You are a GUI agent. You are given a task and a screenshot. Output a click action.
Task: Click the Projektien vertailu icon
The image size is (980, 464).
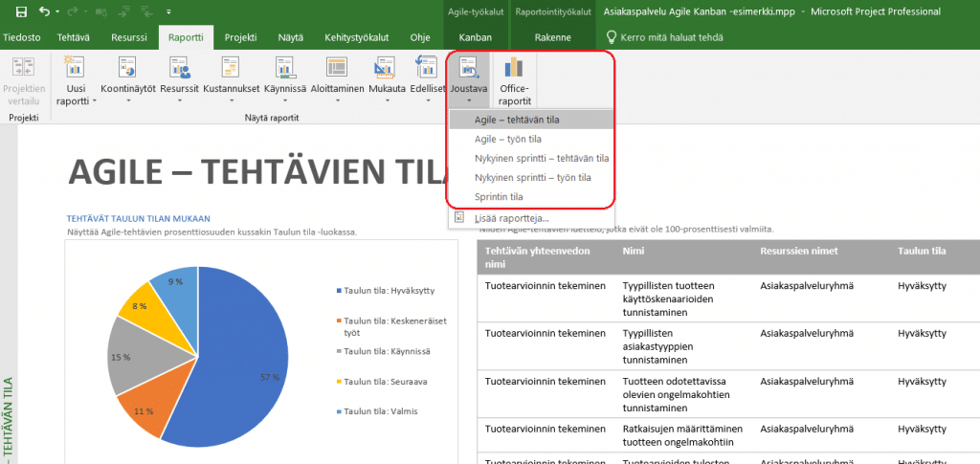tap(24, 67)
